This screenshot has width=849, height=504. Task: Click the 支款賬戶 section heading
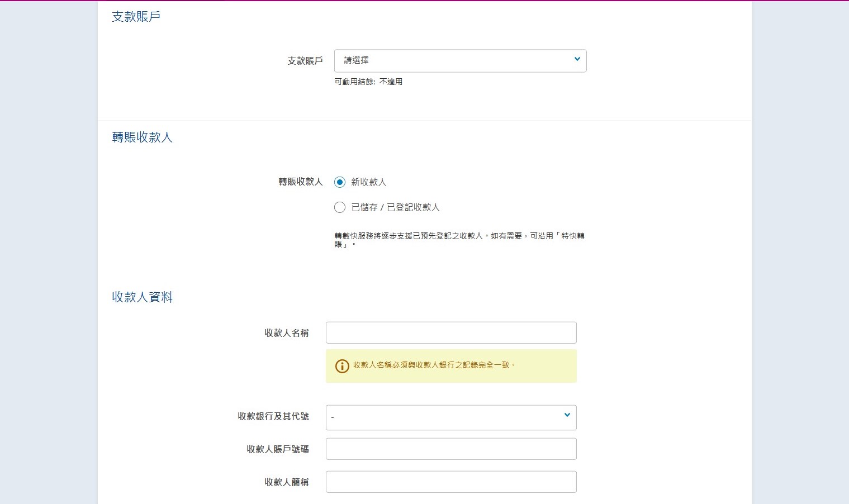pyautogui.click(x=136, y=17)
